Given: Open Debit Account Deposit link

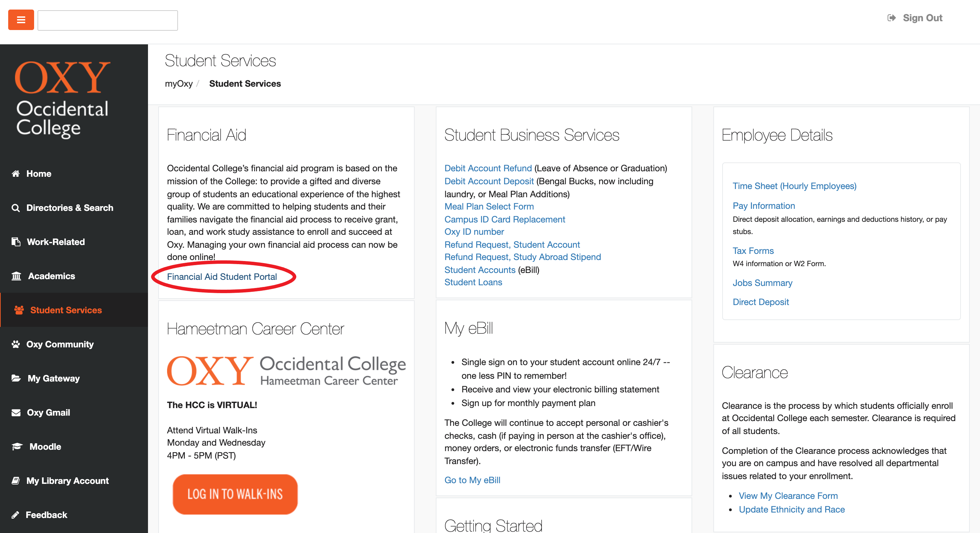Looking at the screenshot, I should (489, 181).
